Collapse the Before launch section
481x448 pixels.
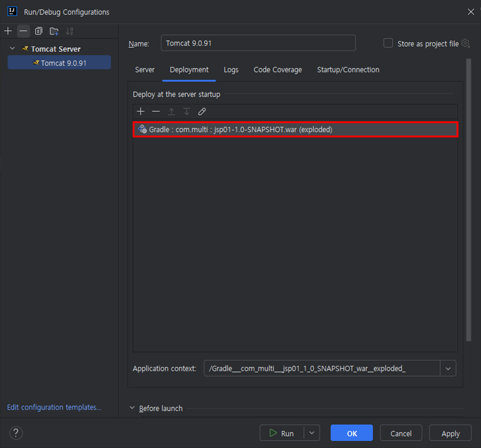point(132,408)
